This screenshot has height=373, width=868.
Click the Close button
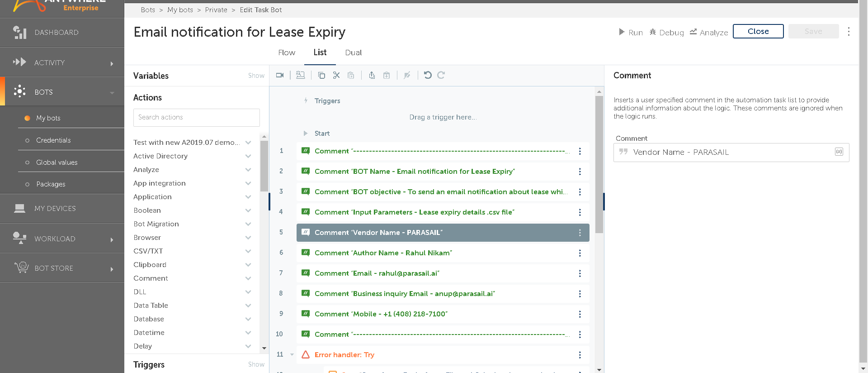(x=758, y=31)
